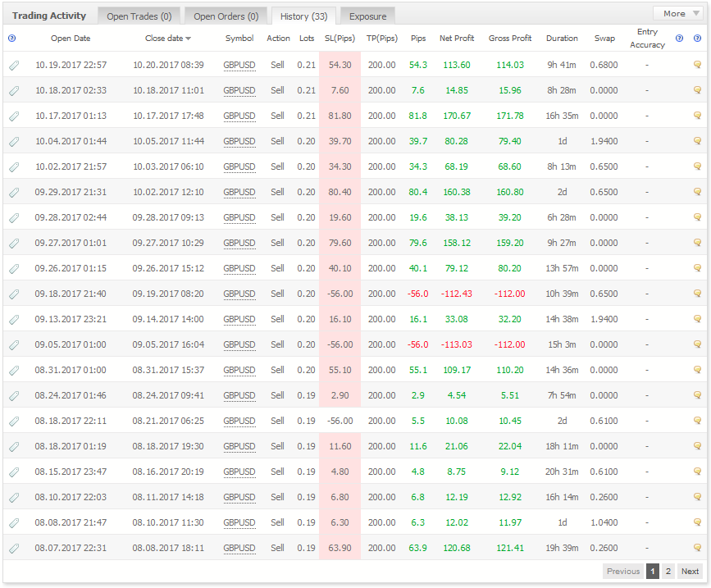The width and height of the screenshot is (711, 588).
Task: Select current page 1 button
Action: [653, 572]
